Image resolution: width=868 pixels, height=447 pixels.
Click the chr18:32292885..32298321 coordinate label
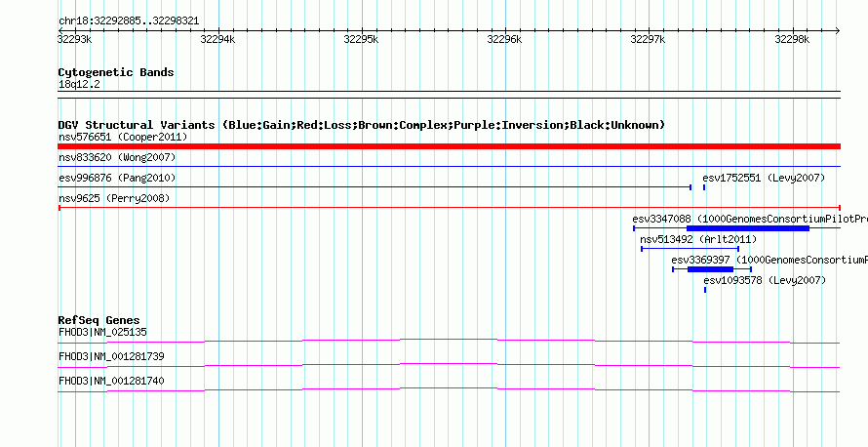coord(129,21)
